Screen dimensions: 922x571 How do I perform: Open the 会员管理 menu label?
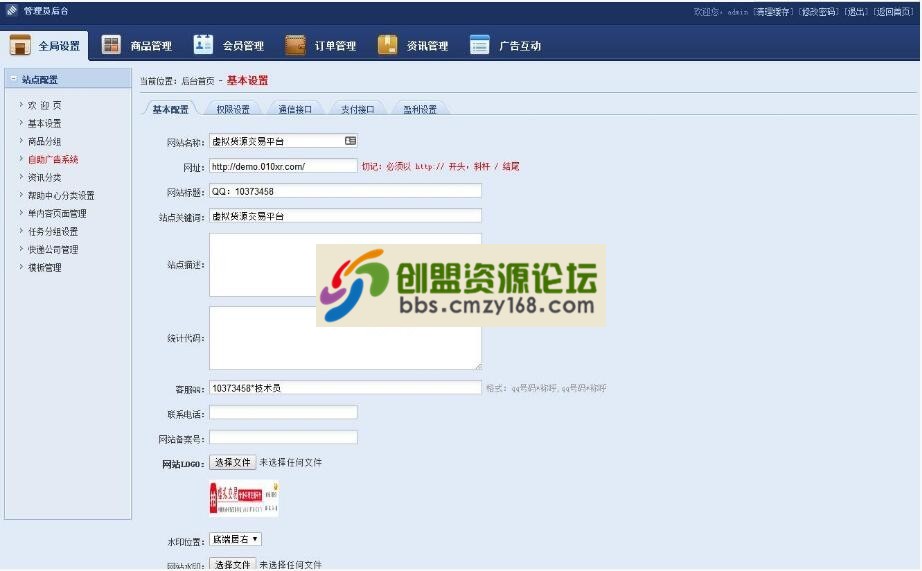coord(243,46)
